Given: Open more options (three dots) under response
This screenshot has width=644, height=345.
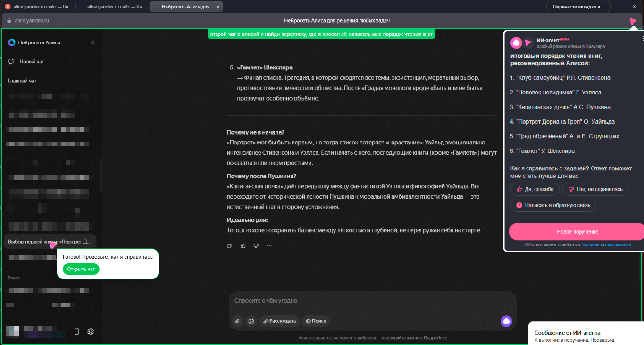Looking at the screenshot, I should 269,246.
